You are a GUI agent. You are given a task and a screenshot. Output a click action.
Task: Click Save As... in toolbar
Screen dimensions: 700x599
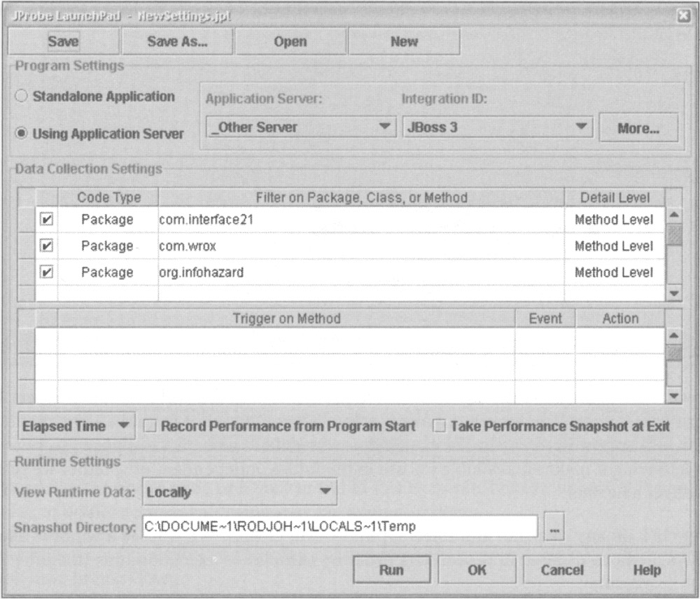[x=178, y=41]
